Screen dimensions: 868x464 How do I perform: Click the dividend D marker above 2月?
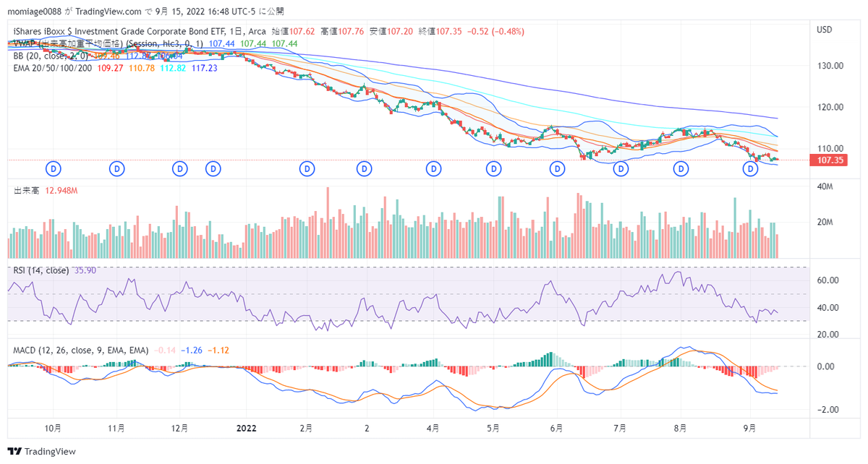pos(307,169)
